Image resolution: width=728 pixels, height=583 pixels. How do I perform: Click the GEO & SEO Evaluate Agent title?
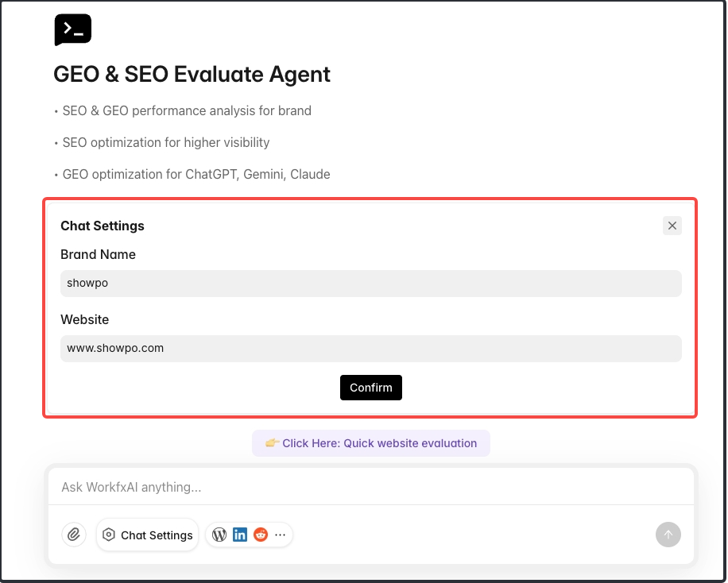click(192, 75)
